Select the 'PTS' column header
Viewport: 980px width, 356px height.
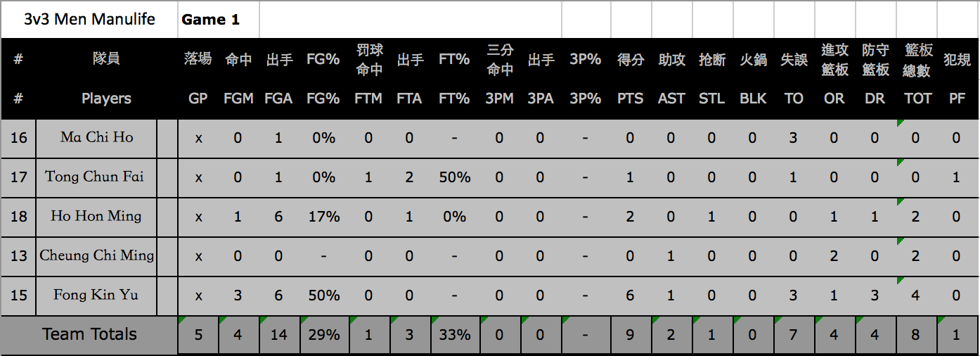[631, 98]
